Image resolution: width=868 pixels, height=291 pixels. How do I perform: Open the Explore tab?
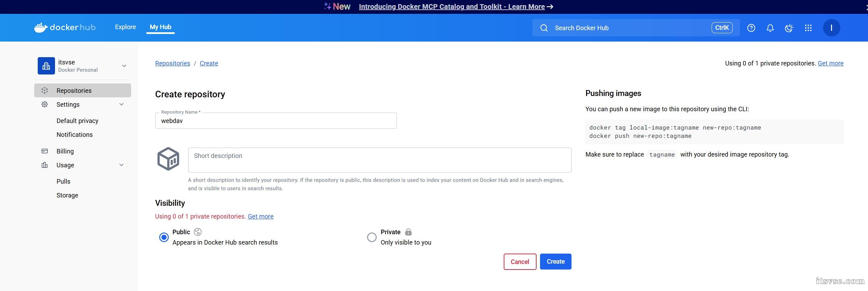pyautogui.click(x=125, y=27)
